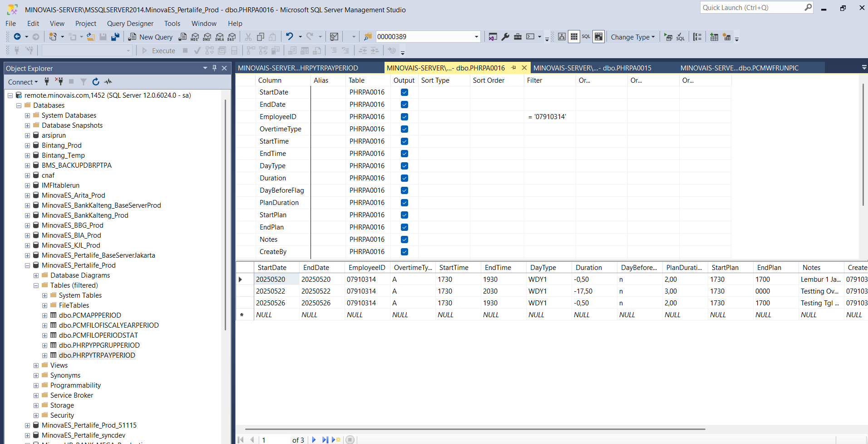Image resolution: width=868 pixels, height=444 pixels.
Task: Uncheck Output for the StartDate column
Action: [x=404, y=92]
